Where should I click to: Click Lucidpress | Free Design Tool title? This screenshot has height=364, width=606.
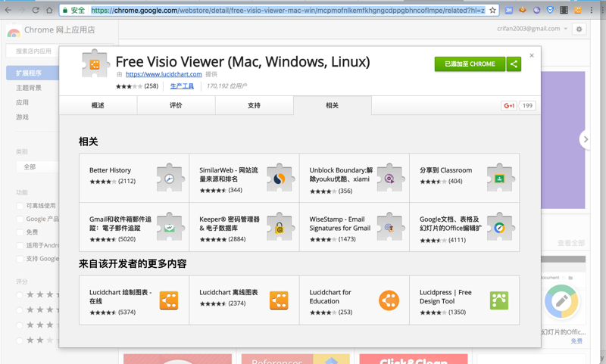coord(445,297)
